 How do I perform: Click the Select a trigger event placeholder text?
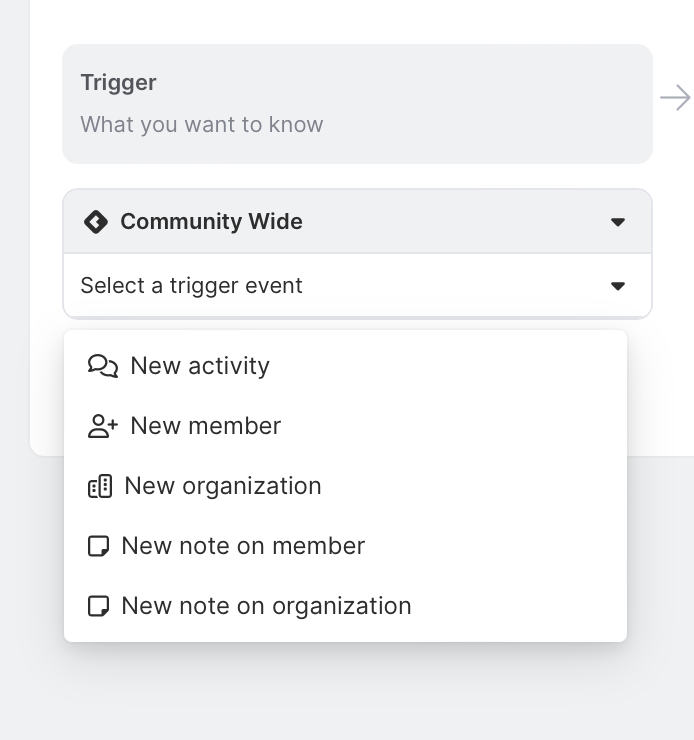click(x=191, y=286)
